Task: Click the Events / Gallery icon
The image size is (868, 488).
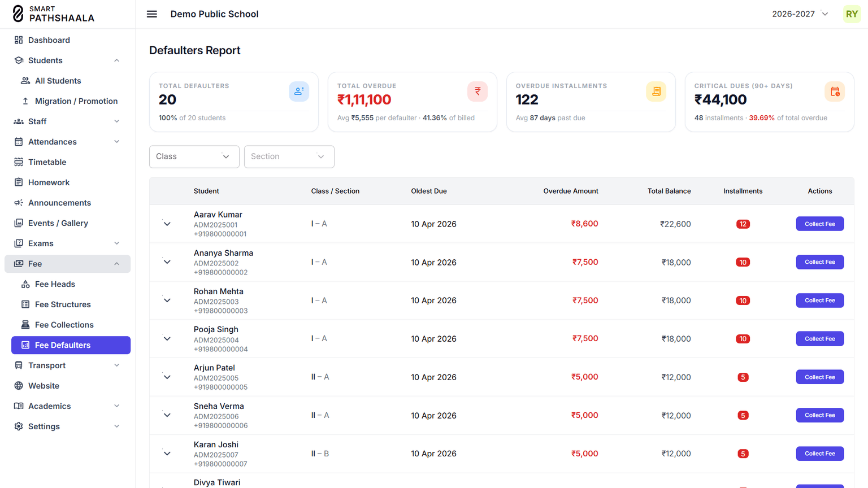Action: pos(19,223)
